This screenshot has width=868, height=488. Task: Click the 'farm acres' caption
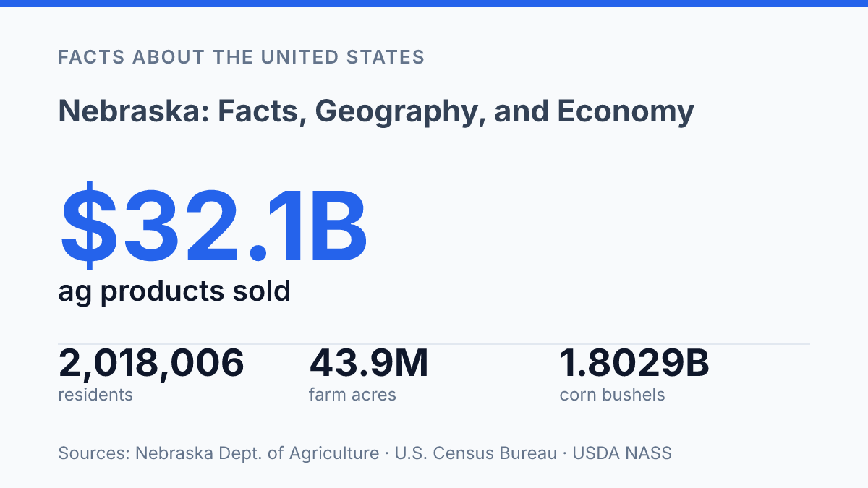click(352, 395)
